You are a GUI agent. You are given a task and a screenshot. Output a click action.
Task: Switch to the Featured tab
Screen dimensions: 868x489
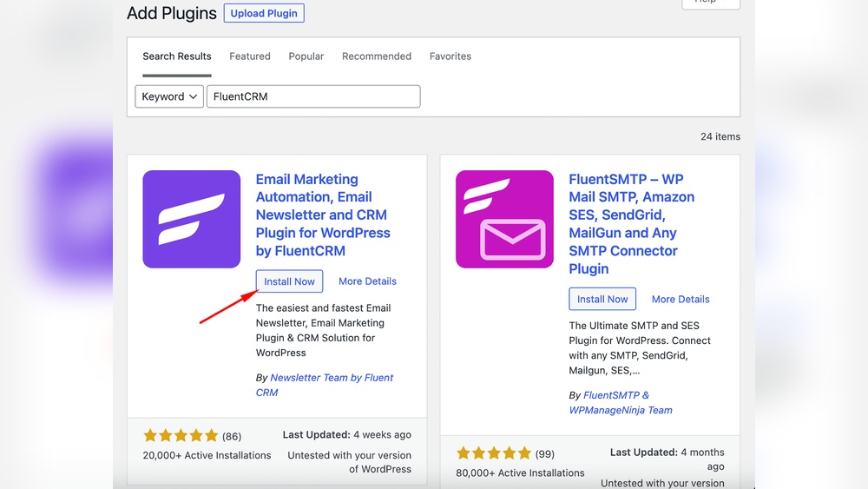click(x=250, y=56)
